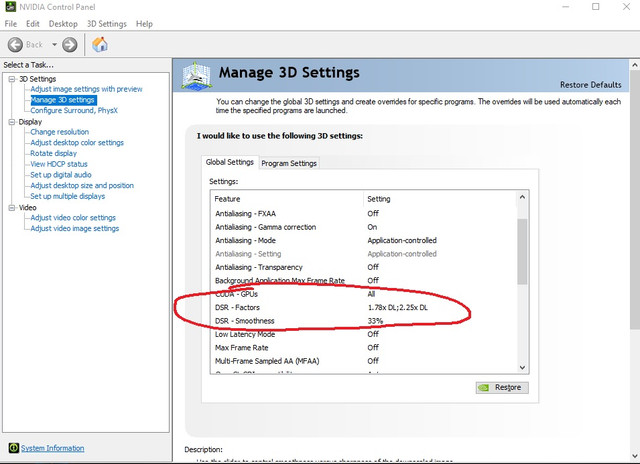
Task: Open the Back history dropdown arrow
Action: (54, 44)
